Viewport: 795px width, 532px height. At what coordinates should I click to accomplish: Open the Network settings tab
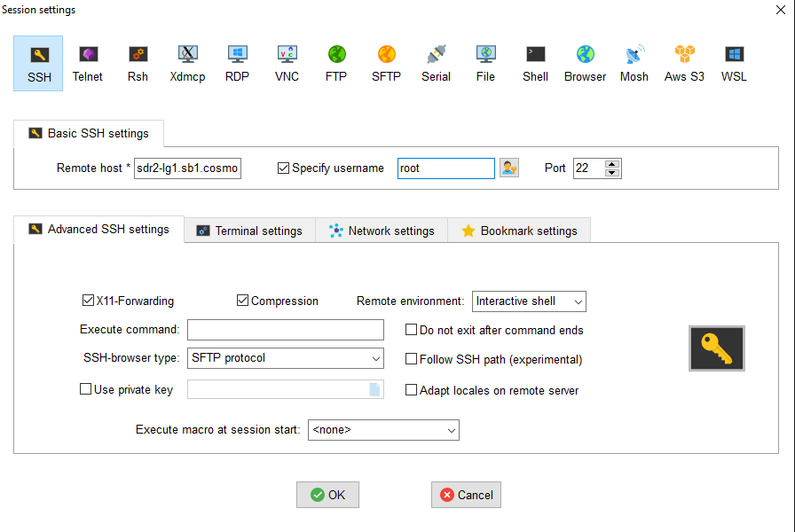coord(382,231)
